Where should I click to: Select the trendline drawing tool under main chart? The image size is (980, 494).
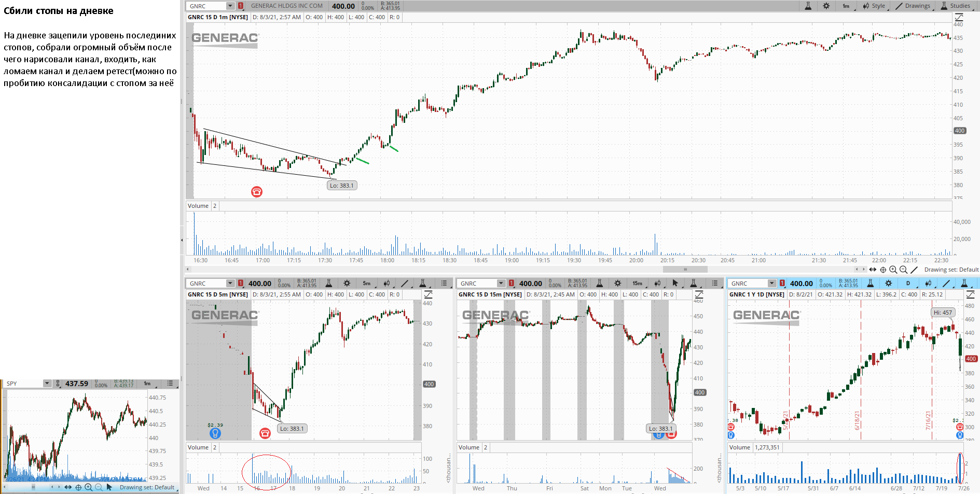(914, 270)
